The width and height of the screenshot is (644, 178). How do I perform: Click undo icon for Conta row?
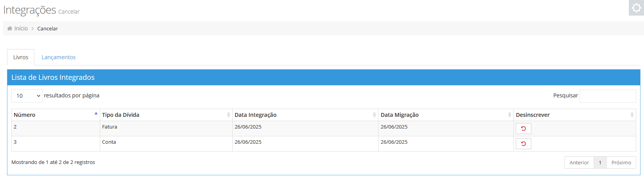tap(524, 144)
